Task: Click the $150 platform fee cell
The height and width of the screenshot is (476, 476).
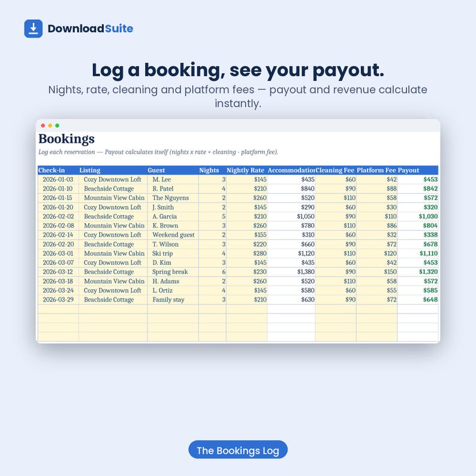Action: [x=376, y=272]
